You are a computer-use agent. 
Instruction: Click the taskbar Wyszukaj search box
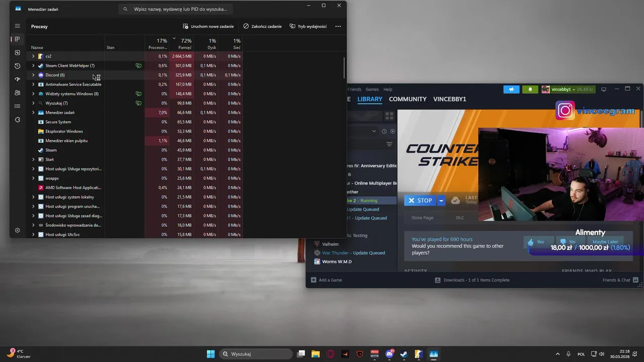pyautogui.click(x=257, y=354)
